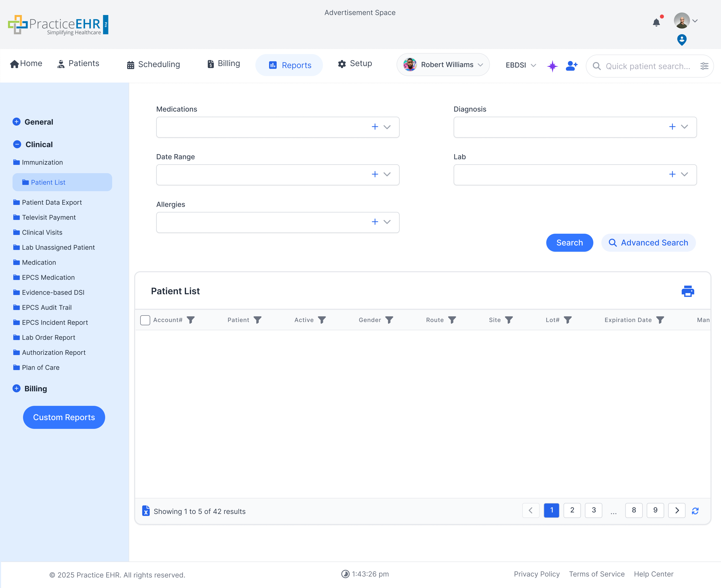
Task: Export results with the Excel file icon
Action: (x=146, y=511)
